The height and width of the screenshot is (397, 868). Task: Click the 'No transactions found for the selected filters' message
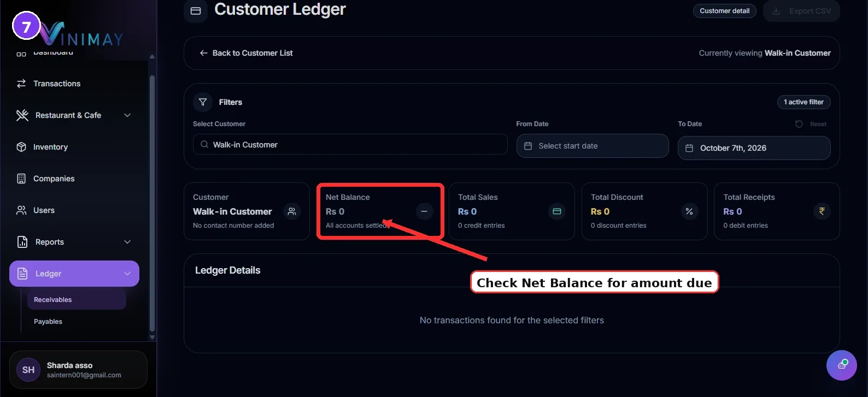[x=512, y=320]
